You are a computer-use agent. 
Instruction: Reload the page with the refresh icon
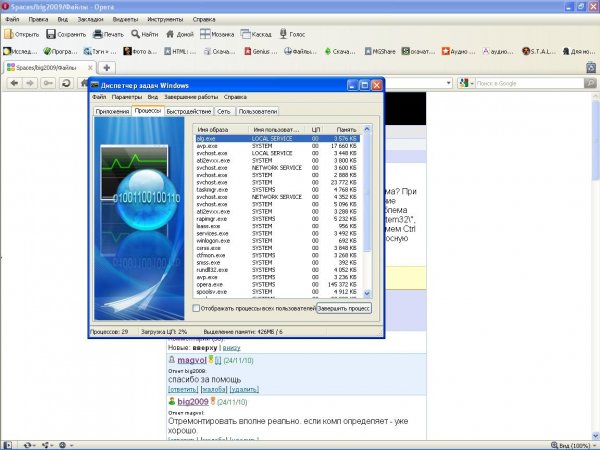pos(66,83)
